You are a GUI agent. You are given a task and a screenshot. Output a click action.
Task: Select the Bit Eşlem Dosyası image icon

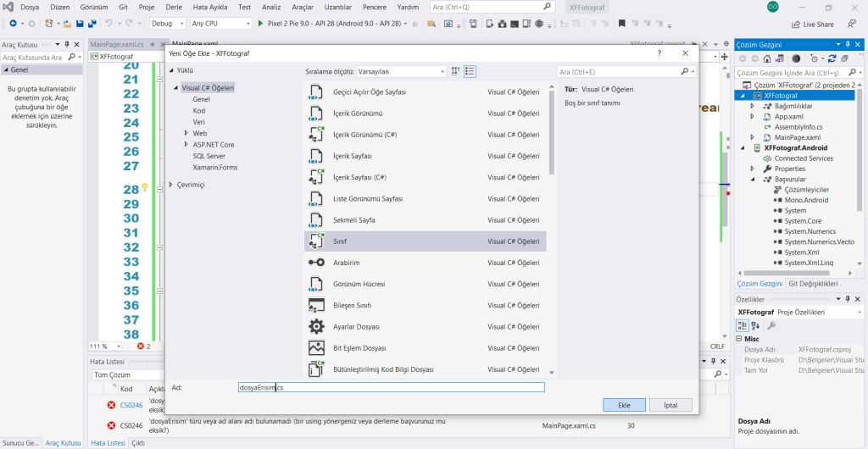click(x=316, y=347)
